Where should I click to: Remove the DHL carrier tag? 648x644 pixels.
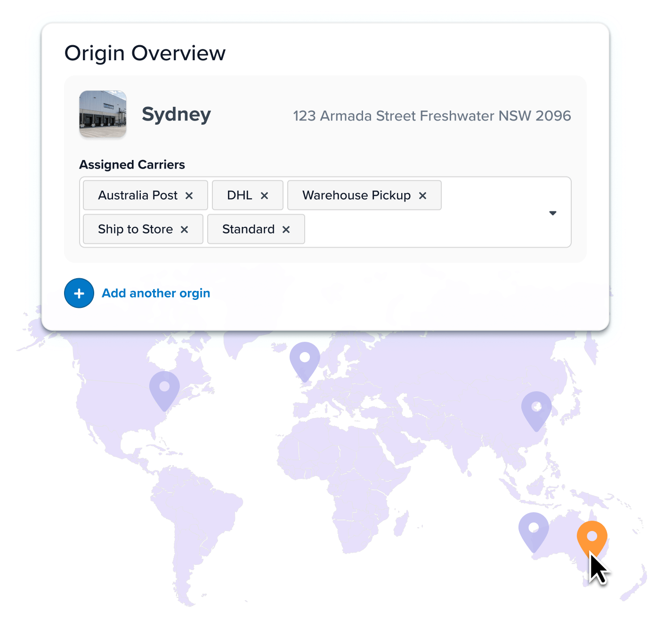coord(265,195)
